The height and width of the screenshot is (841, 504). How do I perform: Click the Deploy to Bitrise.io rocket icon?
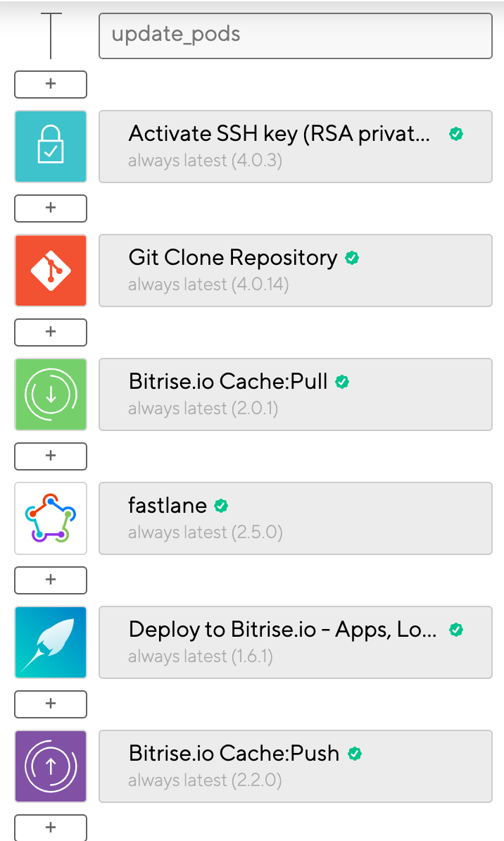51,642
